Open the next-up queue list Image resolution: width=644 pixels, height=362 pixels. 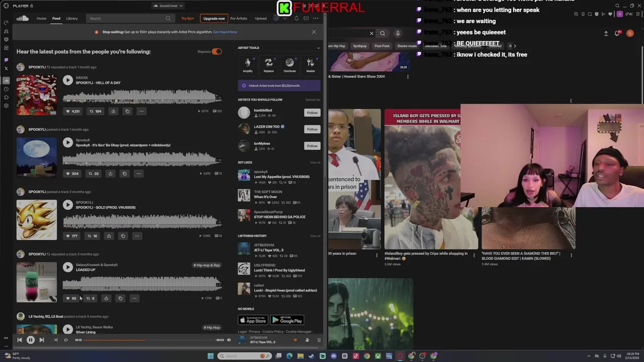click(x=318, y=340)
